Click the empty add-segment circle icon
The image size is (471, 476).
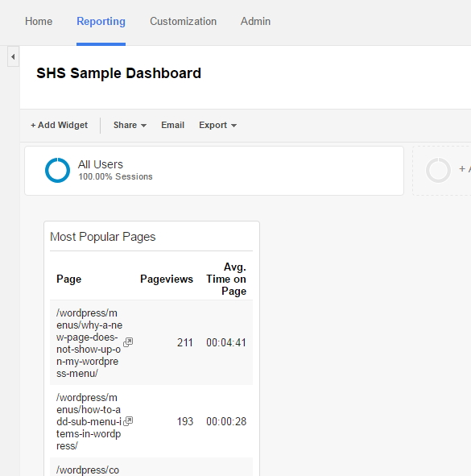[438, 170]
